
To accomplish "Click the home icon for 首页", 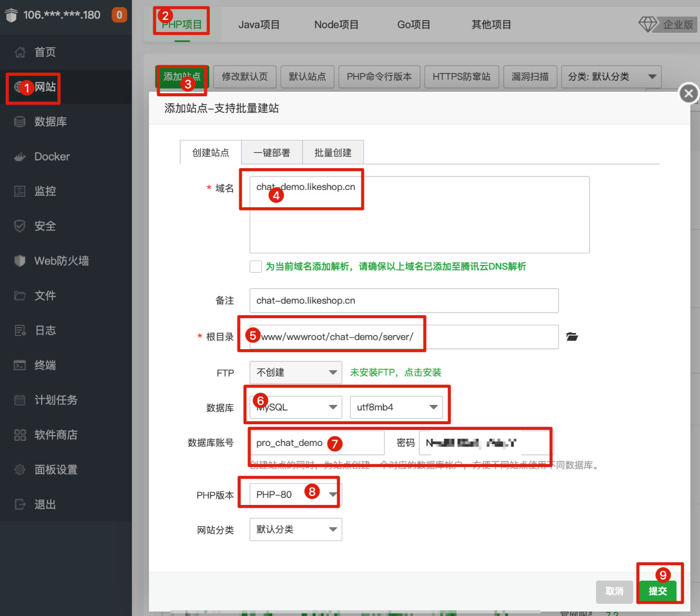I will pos(20,52).
